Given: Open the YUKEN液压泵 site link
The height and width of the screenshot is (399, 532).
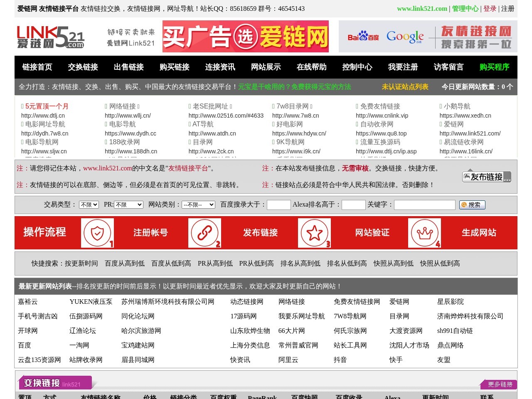Looking at the screenshot, I should click(91, 302).
